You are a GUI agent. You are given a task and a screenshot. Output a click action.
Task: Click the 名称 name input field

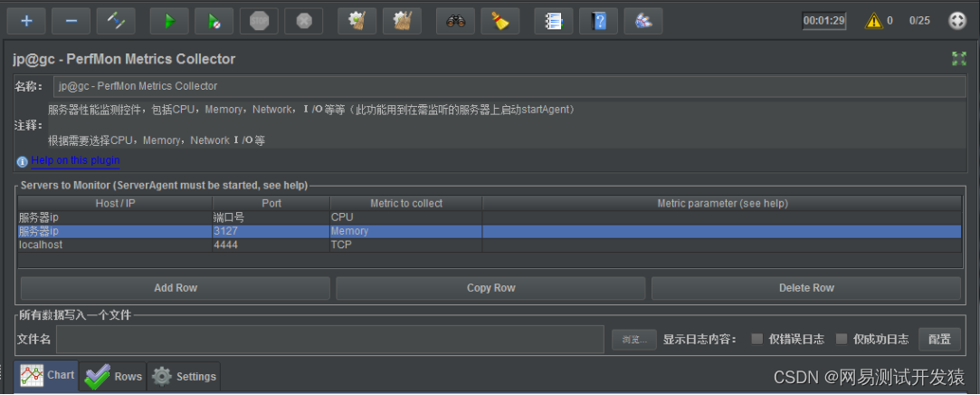(509, 86)
